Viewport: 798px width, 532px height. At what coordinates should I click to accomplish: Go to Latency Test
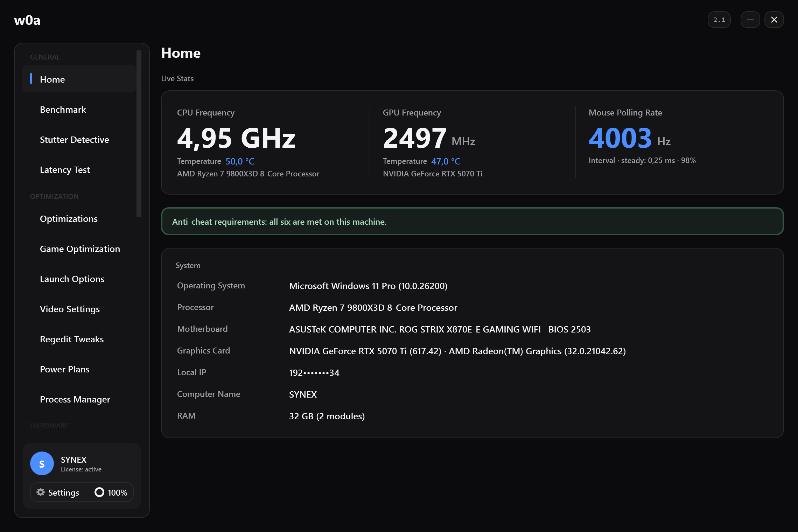79,170
